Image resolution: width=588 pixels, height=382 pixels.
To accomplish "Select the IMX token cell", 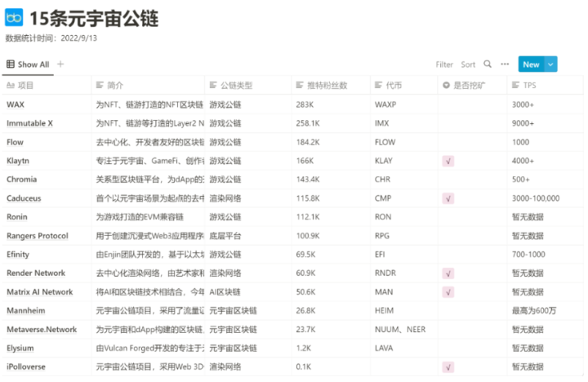I will click(x=404, y=123).
